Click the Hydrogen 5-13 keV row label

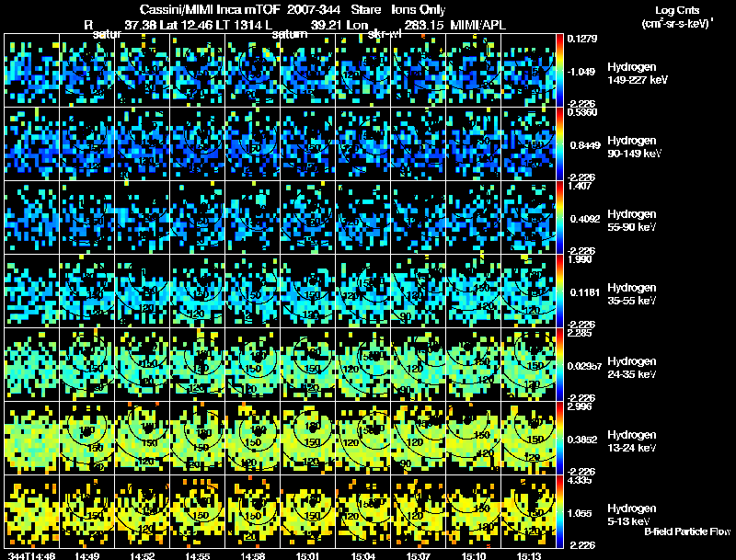click(x=631, y=515)
